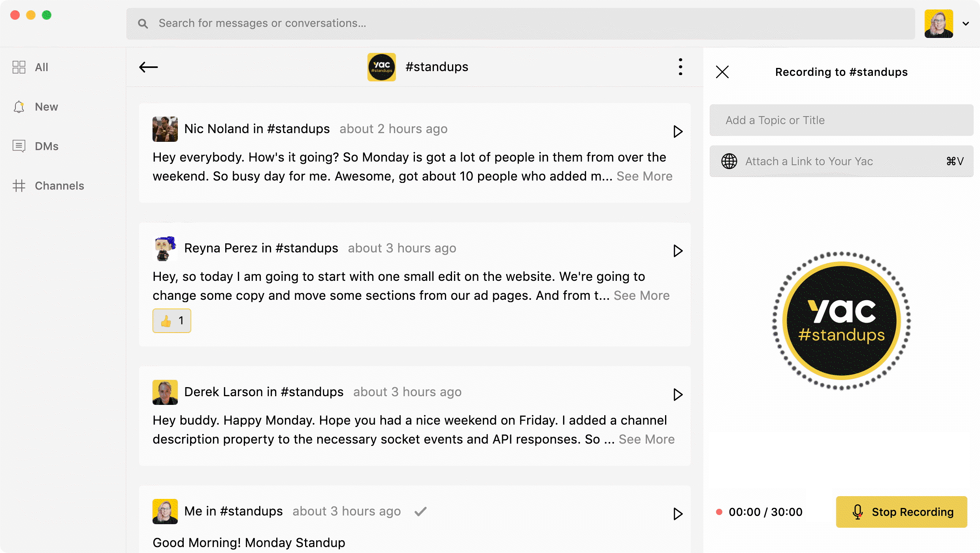Open Channels via the hashtag icon
The image size is (980, 553).
[x=19, y=186]
